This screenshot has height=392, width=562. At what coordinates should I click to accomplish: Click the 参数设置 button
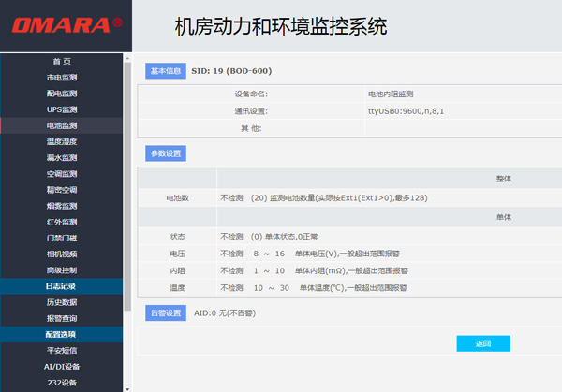[166, 152]
